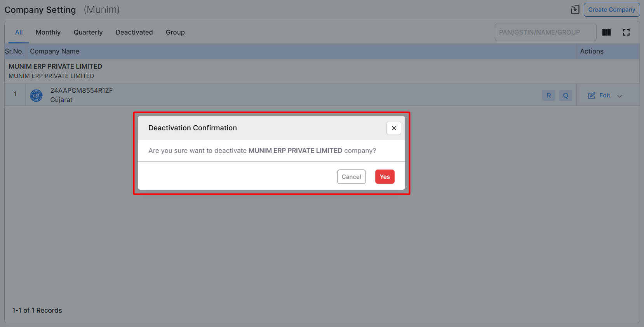The image size is (644, 327).
Task: Focus the PAN/GSTIN/NAME/GROUP search field
Action: pyautogui.click(x=545, y=32)
